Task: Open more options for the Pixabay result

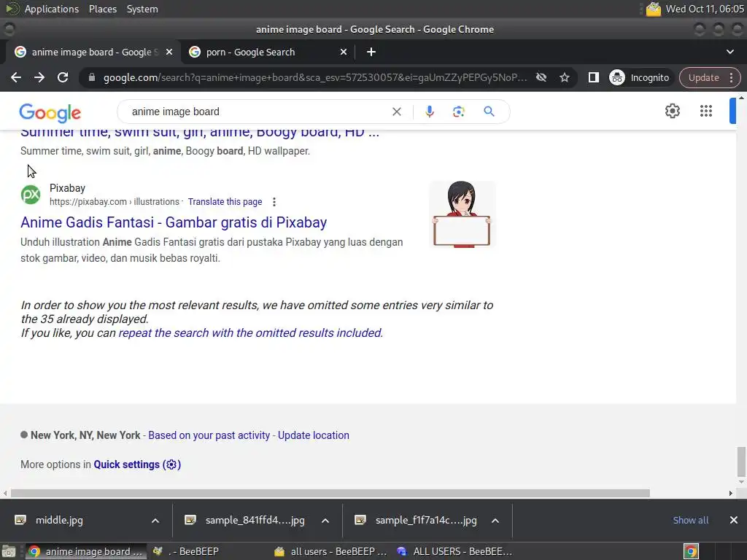Action: [274, 202]
